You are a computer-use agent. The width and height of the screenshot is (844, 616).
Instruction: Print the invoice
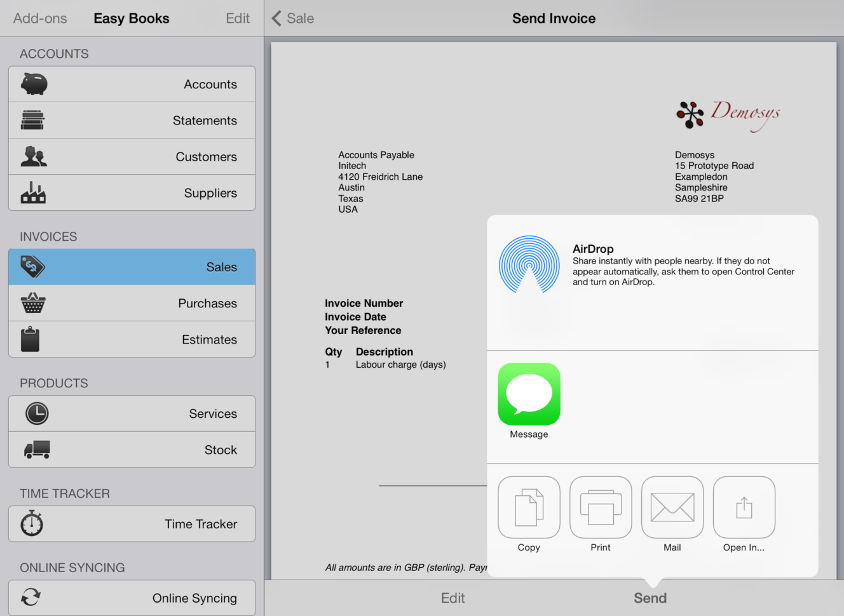[x=601, y=507]
